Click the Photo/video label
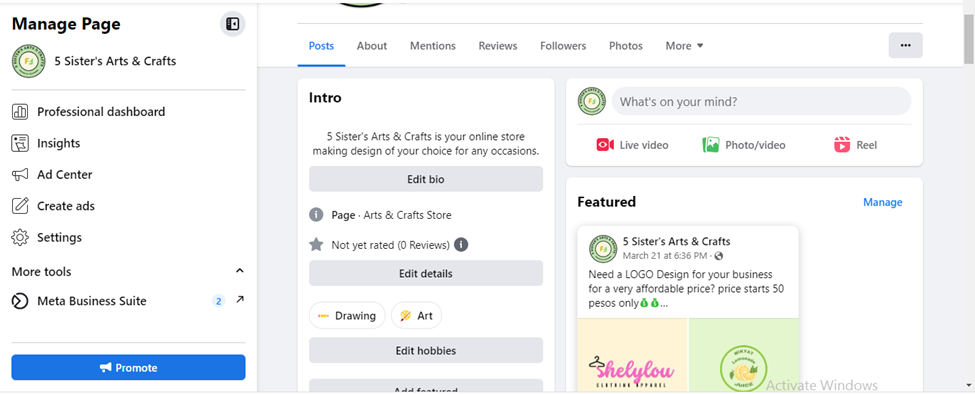Screen dimensions: 975x394 click(x=756, y=145)
